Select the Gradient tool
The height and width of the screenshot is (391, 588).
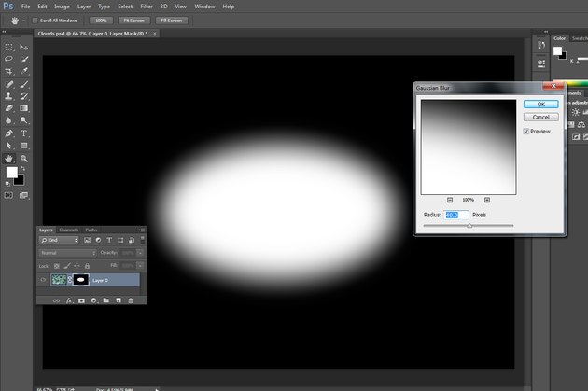pyautogui.click(x=23, y=108)
